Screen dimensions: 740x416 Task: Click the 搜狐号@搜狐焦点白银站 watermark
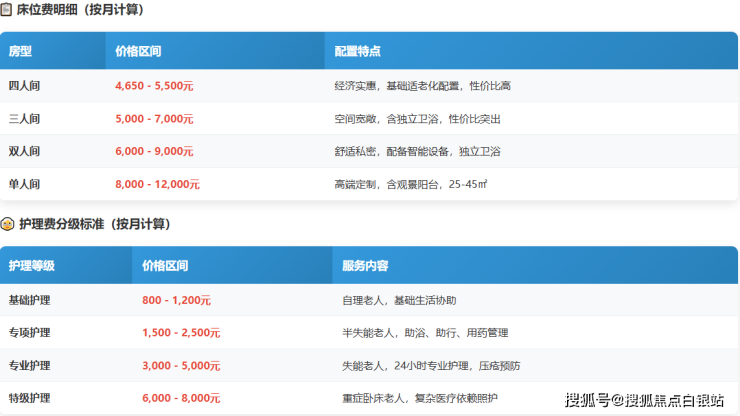pos(644,400)
